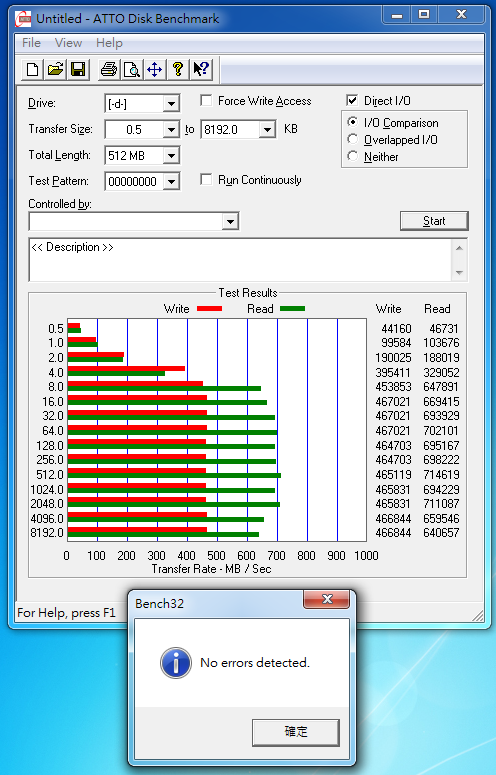496x775 pixels.
Task: Click the New document toolbar icon
Action: 33,69
